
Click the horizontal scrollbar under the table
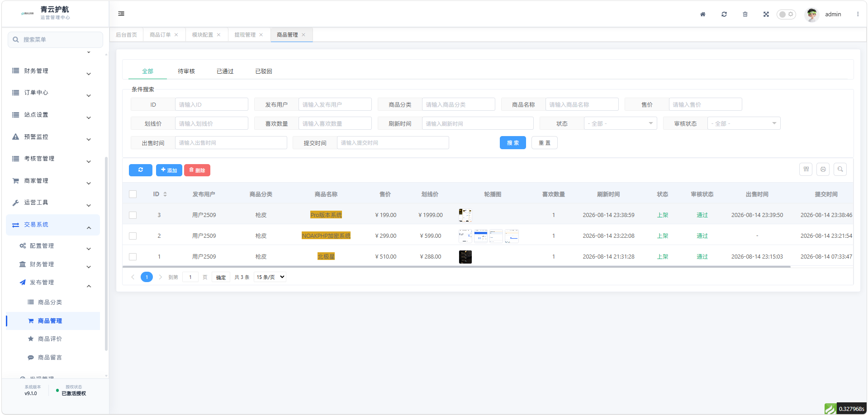point(456,267)
